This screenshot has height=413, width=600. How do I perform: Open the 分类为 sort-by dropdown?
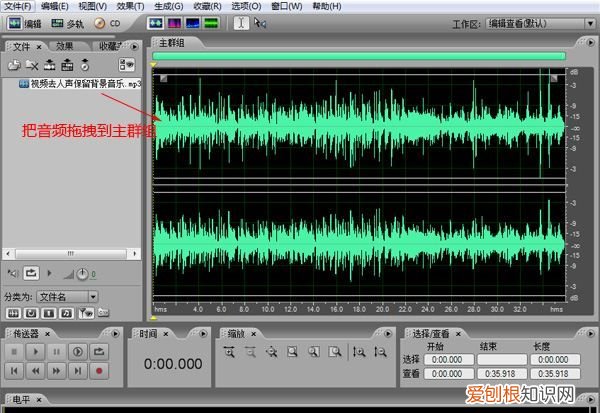68,297
